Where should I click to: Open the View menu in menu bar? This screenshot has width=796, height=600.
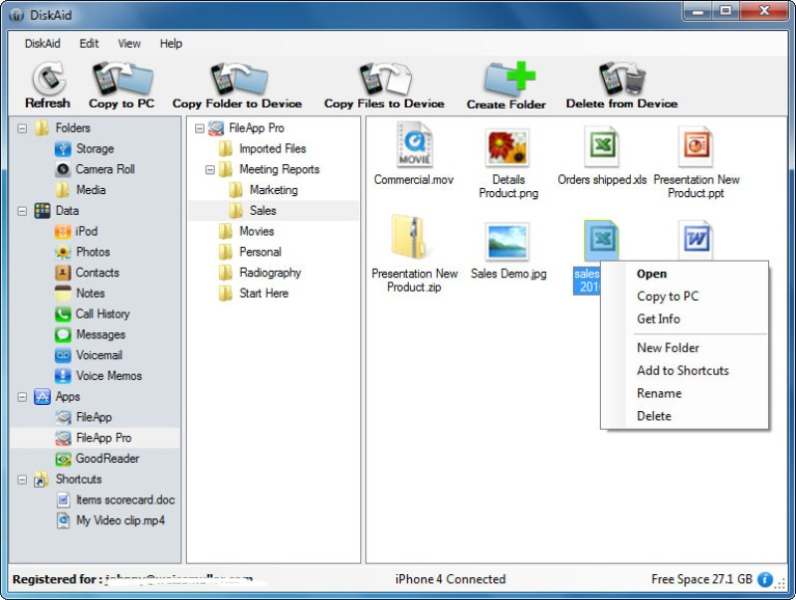pos(129,44)
